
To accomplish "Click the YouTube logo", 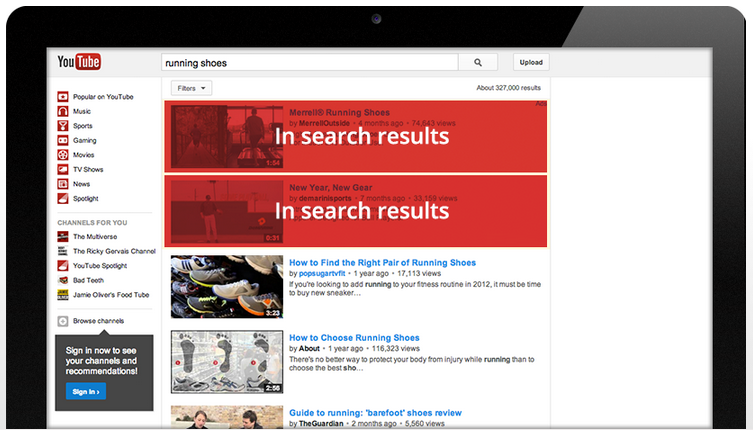I will click(x=79, y=62).
